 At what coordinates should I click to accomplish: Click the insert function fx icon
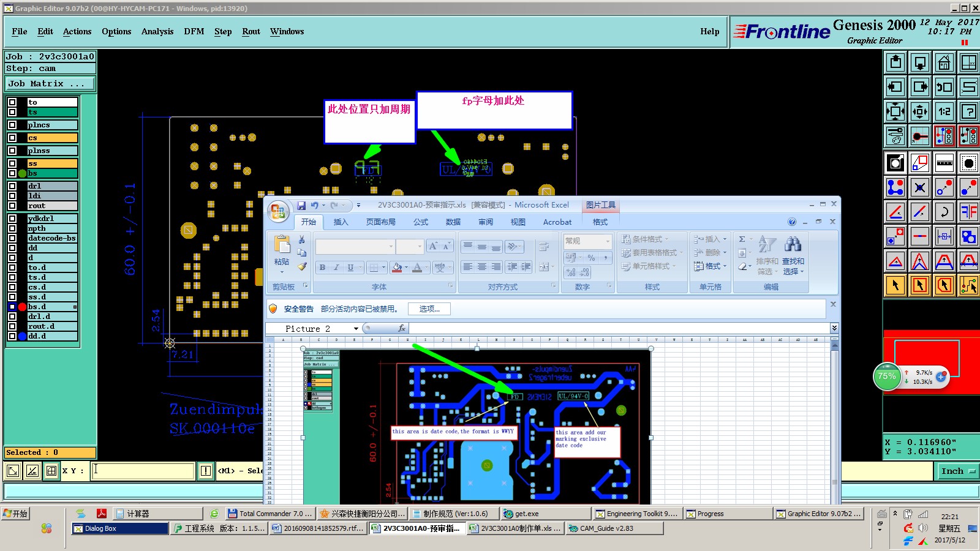402,329
